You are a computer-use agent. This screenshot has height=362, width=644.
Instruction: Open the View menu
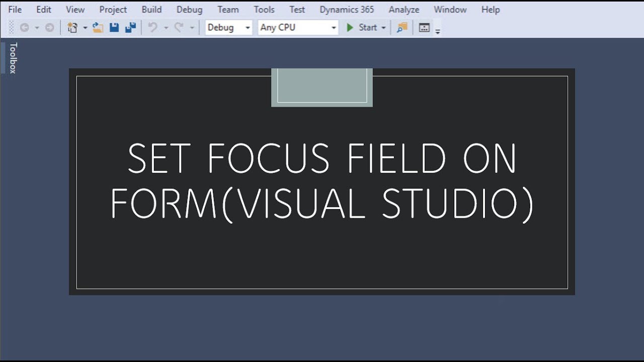pyautogui.click(x=75, y=10)
